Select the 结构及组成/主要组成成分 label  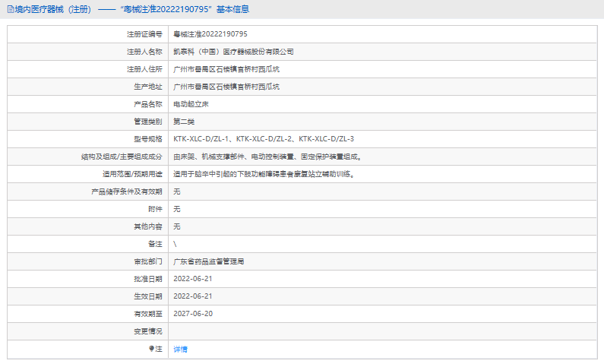[122, 157]
